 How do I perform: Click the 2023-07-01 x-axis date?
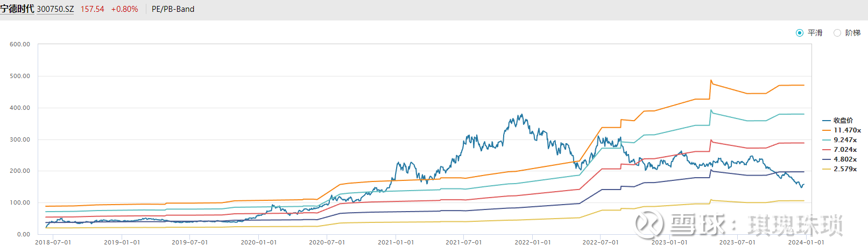(x=737, y=242)
